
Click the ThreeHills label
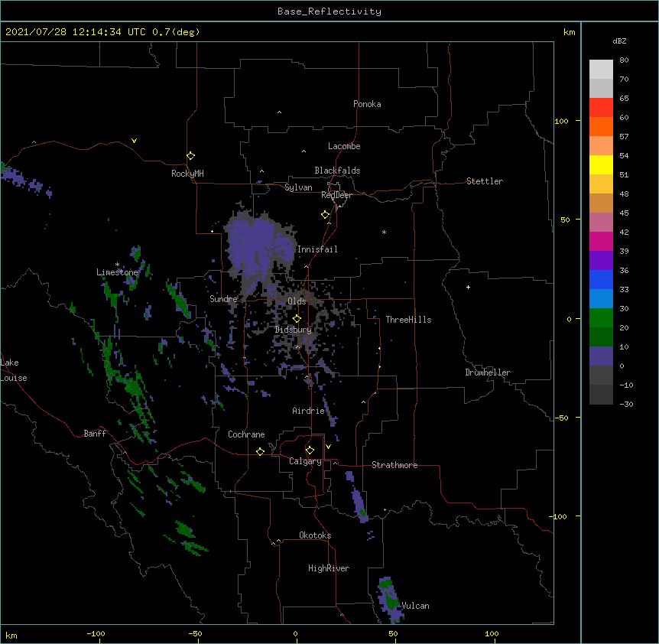[408, 320]
